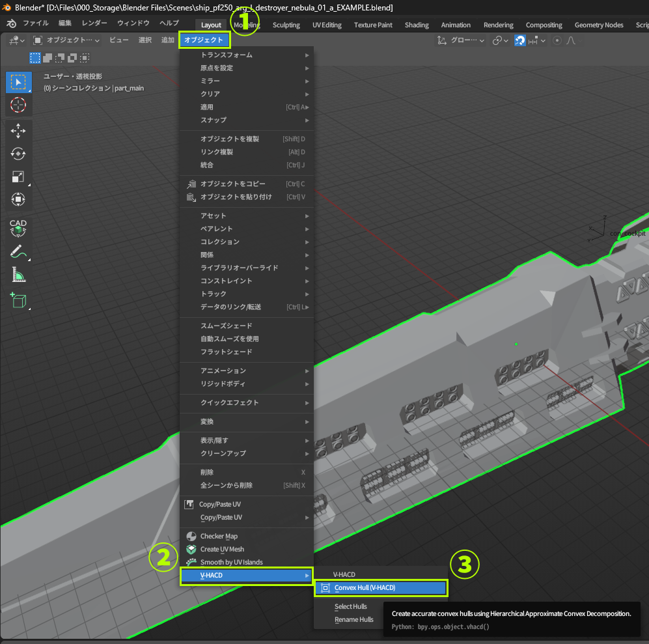Open the 追加 viewport menu

tap(168, 40)
